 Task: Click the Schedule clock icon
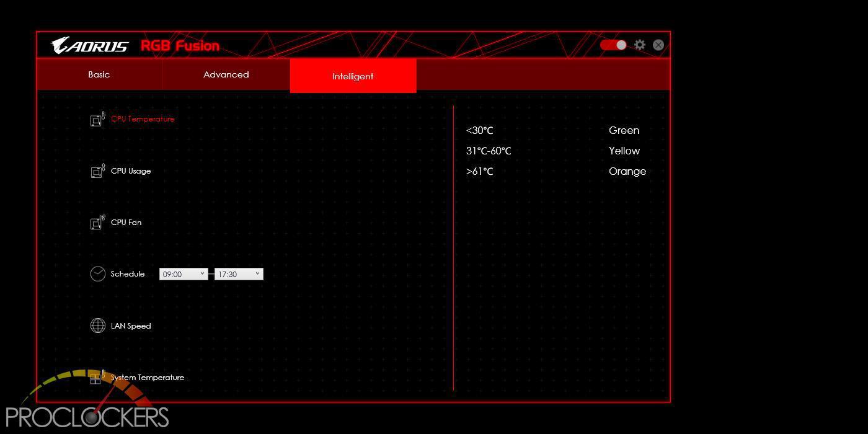point(98,274)
